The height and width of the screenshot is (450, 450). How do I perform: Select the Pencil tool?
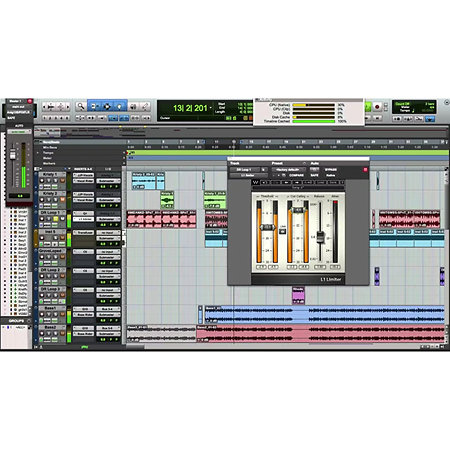[145, 106]
